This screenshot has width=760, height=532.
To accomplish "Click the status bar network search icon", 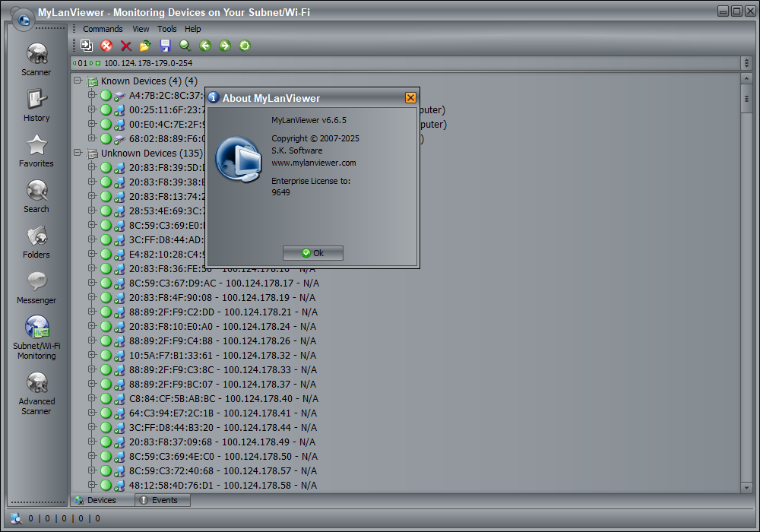I will pyautogui.click(x=17, y=518).
